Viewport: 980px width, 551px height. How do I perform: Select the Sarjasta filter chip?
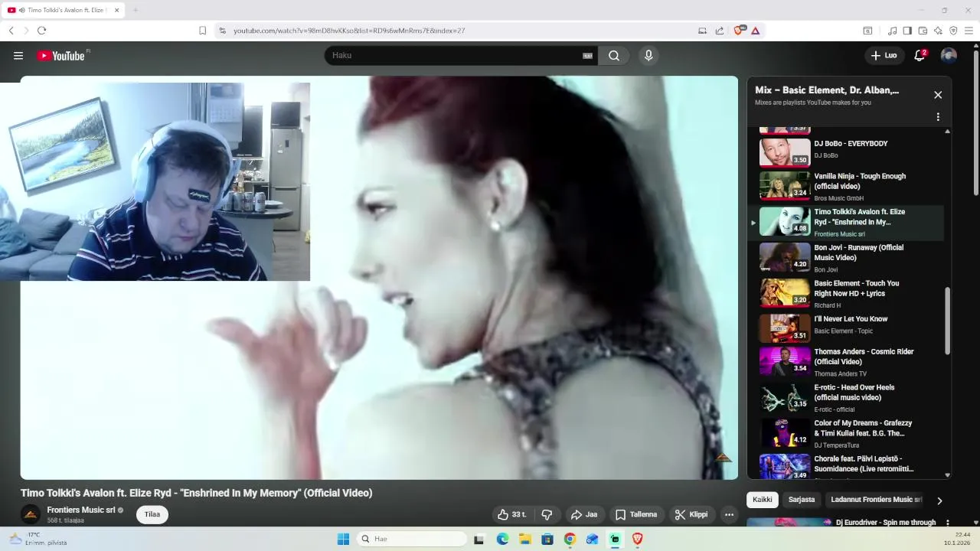click(802, 500)
